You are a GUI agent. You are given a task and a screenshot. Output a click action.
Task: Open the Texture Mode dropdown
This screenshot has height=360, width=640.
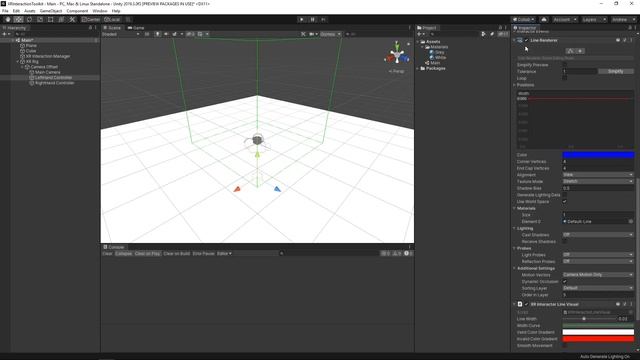598,181
